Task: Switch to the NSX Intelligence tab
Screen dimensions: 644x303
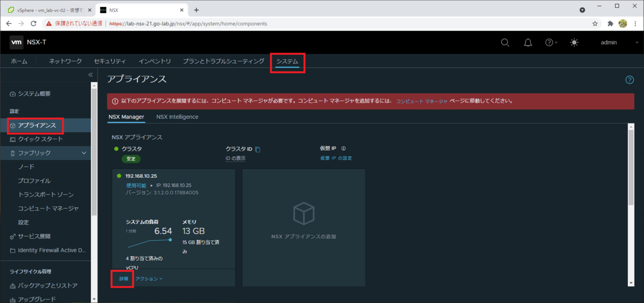Action: click(177, 117)
